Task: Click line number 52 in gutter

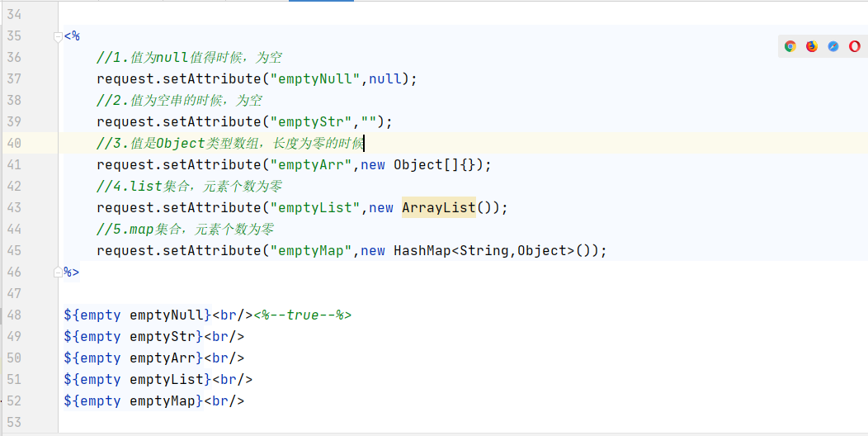Action: (x=14, y=400)
